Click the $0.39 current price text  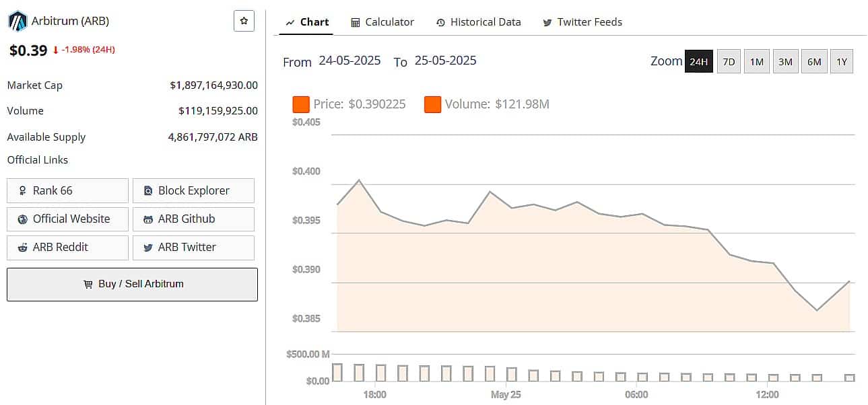pos(28,50)
